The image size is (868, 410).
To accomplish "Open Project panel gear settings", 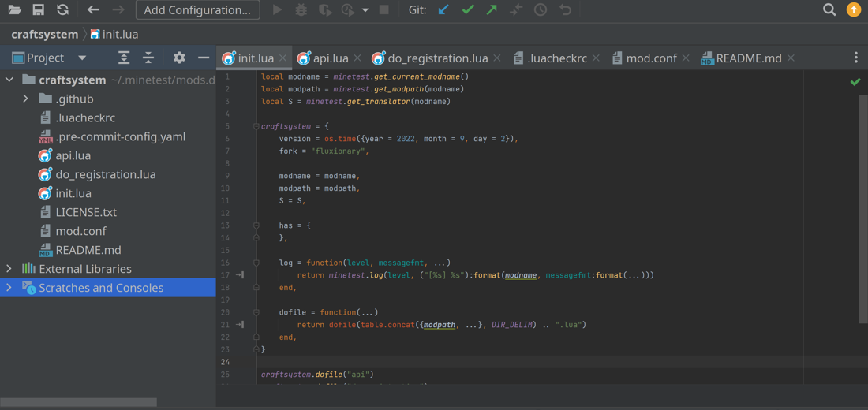I will (179, 58).
